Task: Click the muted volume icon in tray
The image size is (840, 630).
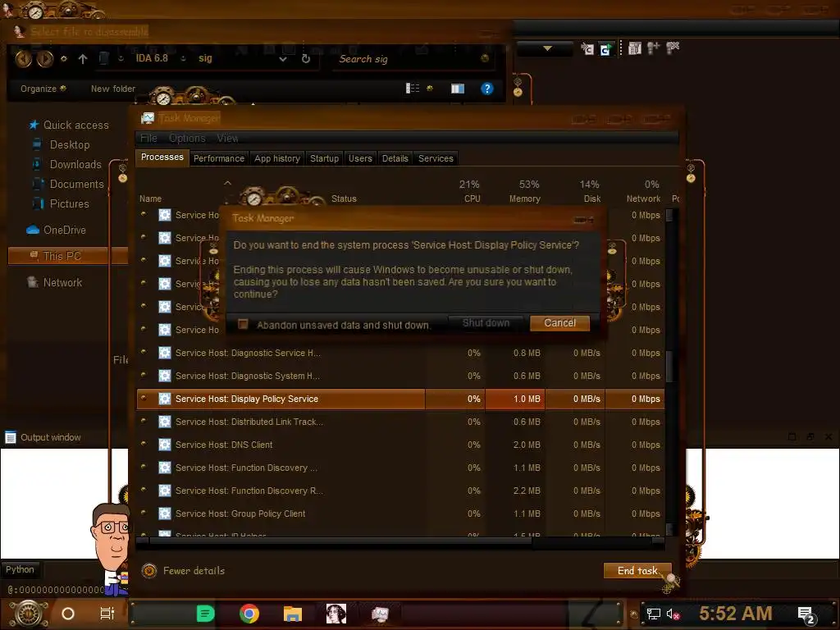Action: (x=673, y=614)
